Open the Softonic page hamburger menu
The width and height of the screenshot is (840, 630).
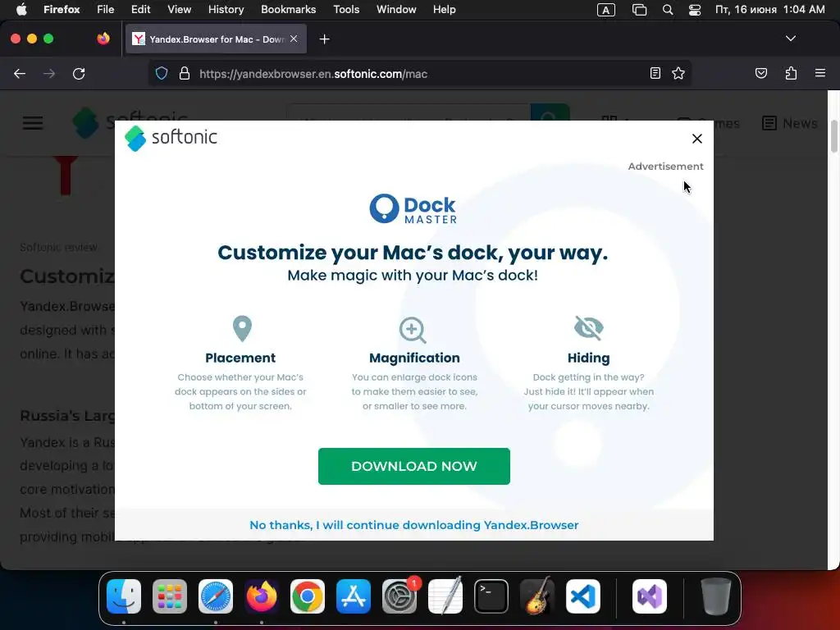click(x=33, y=123)
